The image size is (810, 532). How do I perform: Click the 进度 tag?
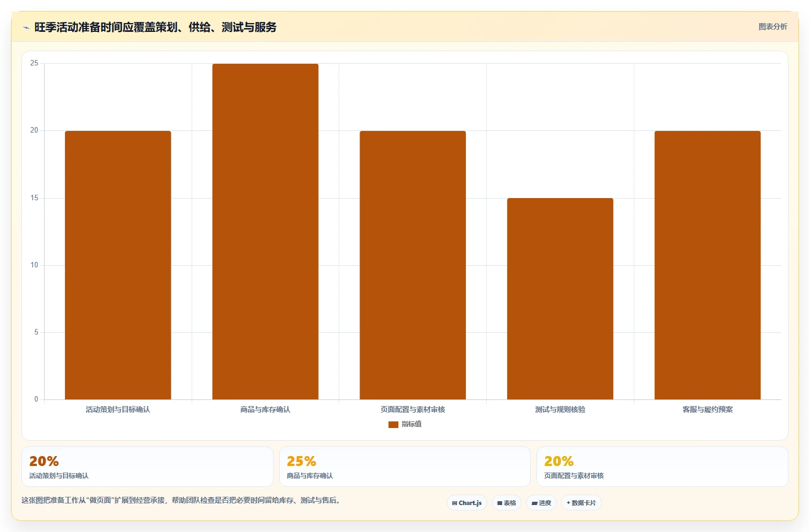[541, 503]
